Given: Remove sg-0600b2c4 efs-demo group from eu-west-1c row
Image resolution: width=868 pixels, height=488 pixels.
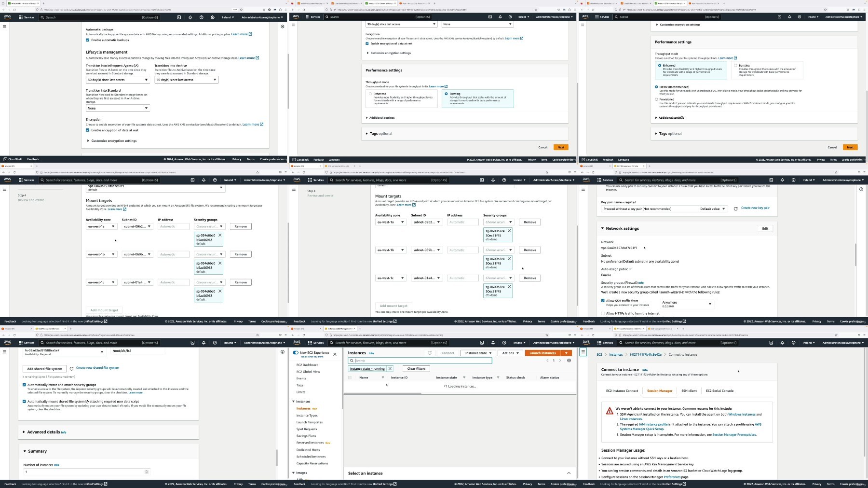Looking at the screenshot, I should coord(509,287).
